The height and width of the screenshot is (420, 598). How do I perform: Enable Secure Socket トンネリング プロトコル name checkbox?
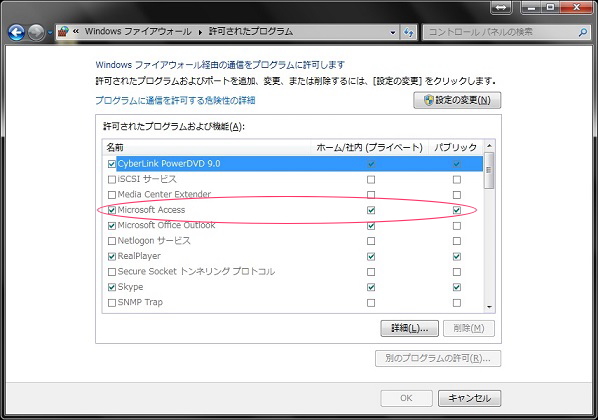click(x=112, y=272)
